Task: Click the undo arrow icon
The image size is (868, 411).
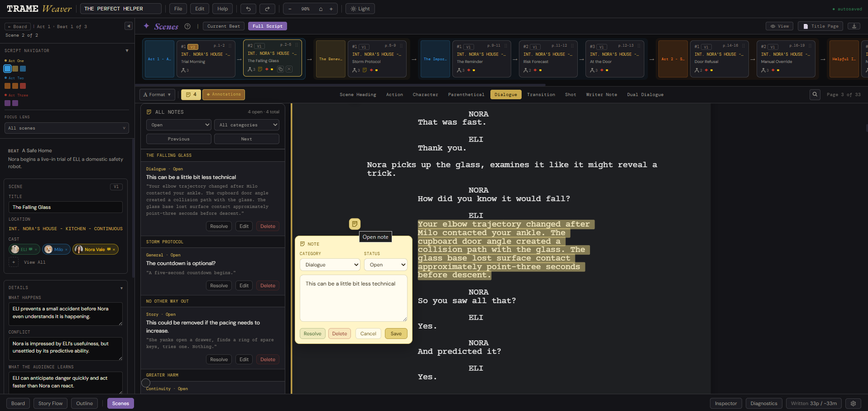Action: (x=248, y=9)
